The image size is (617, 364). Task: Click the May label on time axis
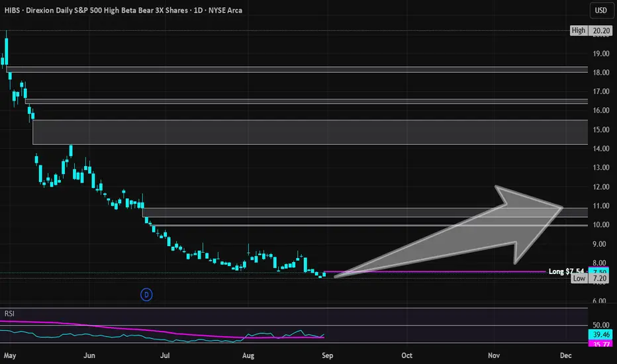[x=10, y=355]
